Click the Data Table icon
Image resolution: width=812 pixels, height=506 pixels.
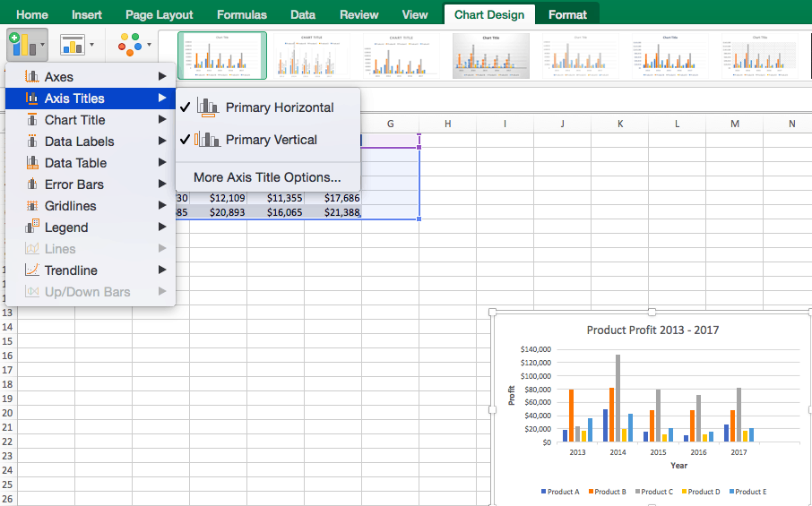(32, 163)
